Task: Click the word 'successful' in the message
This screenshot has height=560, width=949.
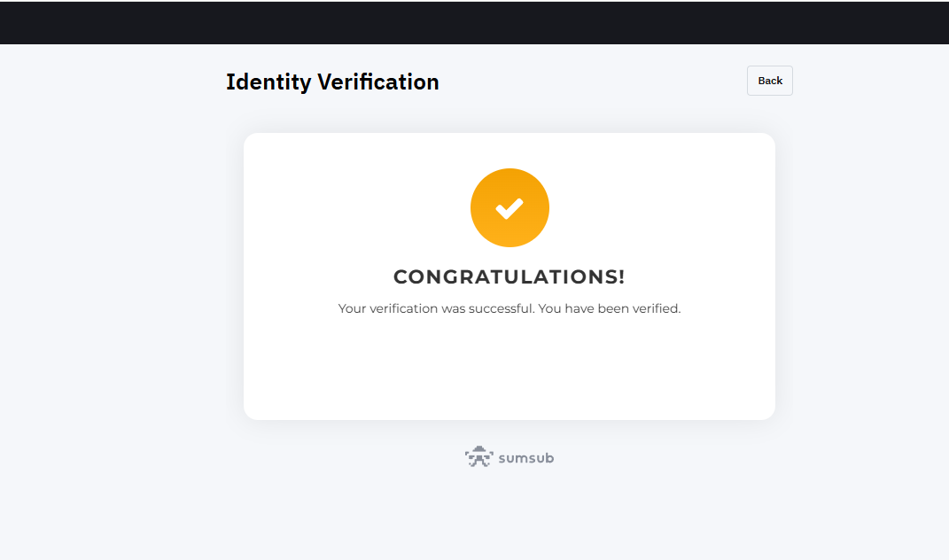Action: pos(502,308)
